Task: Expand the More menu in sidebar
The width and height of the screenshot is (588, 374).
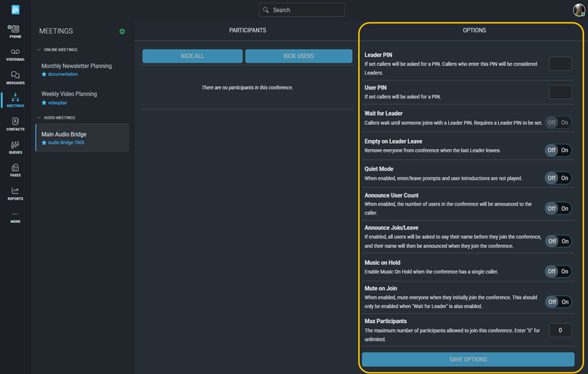Action: point(15,216)
